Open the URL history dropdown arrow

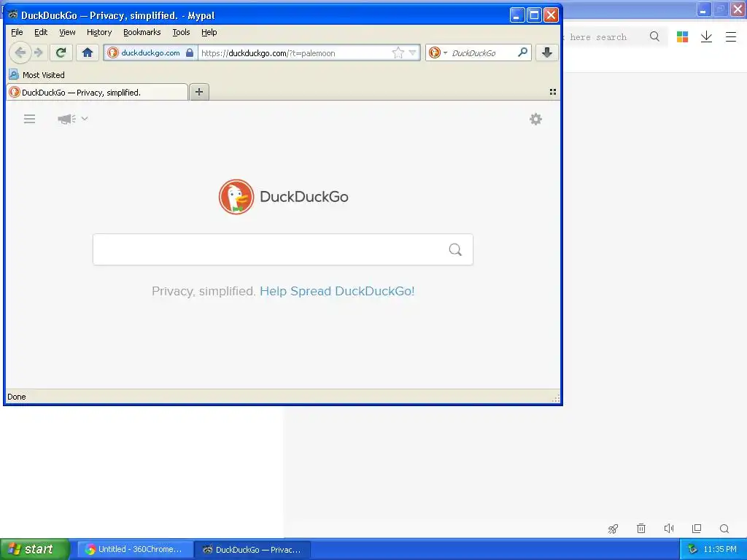413,52
